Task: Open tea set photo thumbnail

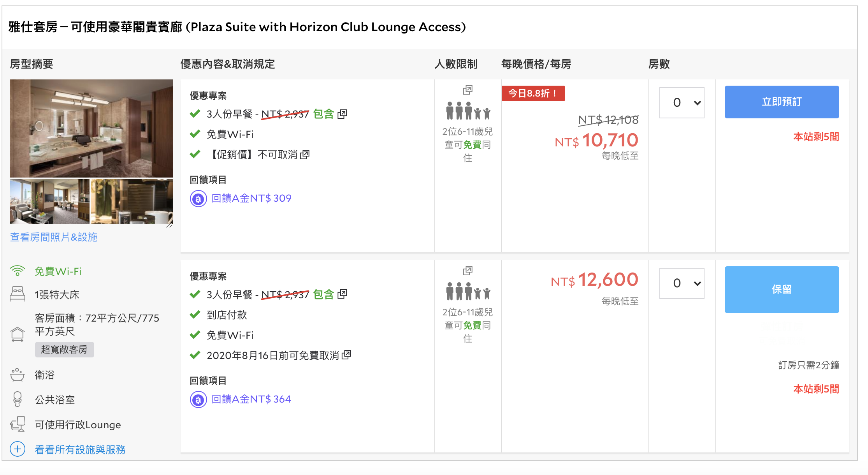Action: click(132, 202)
